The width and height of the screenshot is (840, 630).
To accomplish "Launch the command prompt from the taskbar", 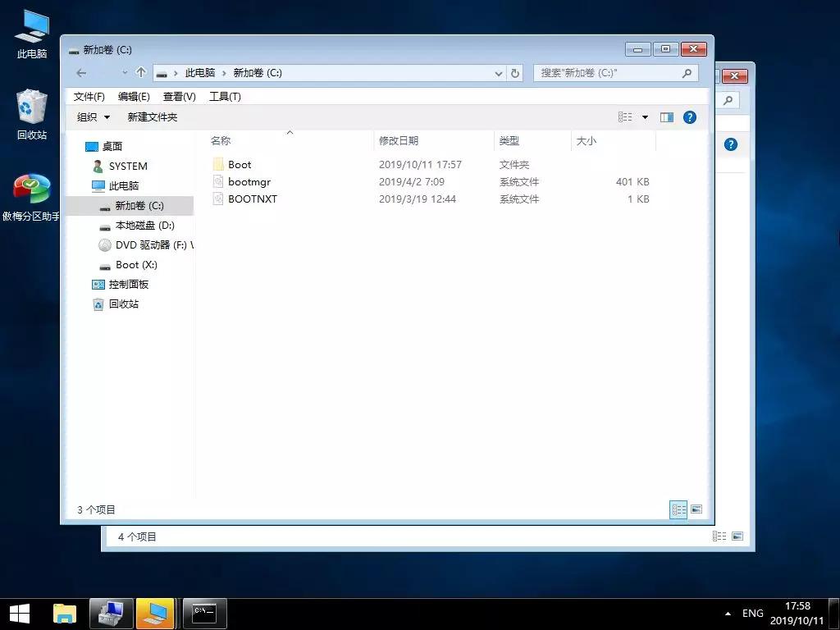I will pyautogui.click(x=203, y=613).
